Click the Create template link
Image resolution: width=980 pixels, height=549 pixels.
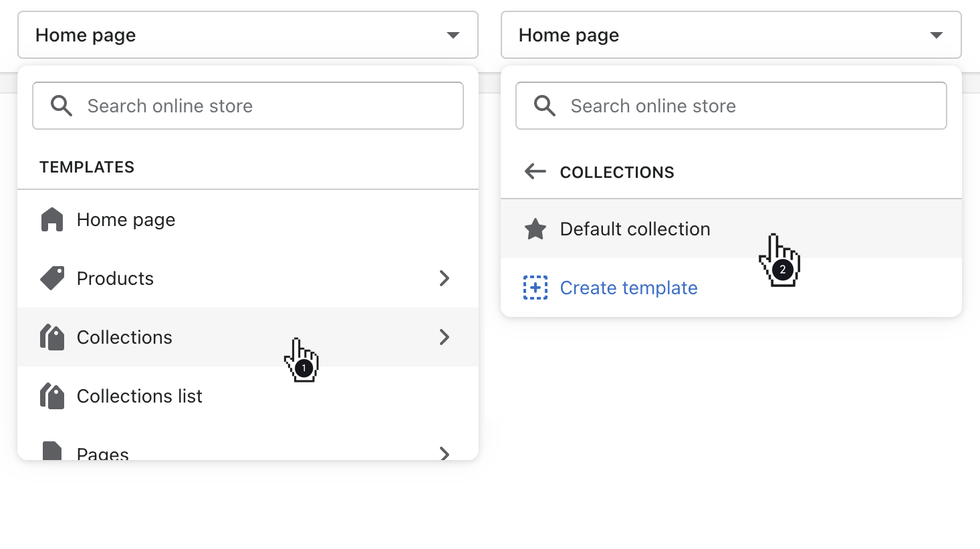pos(628,288)
